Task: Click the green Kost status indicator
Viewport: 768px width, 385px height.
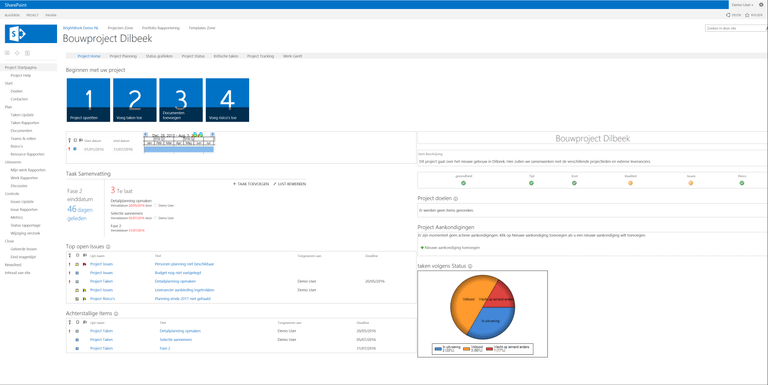Action: [x=575, y=183]
